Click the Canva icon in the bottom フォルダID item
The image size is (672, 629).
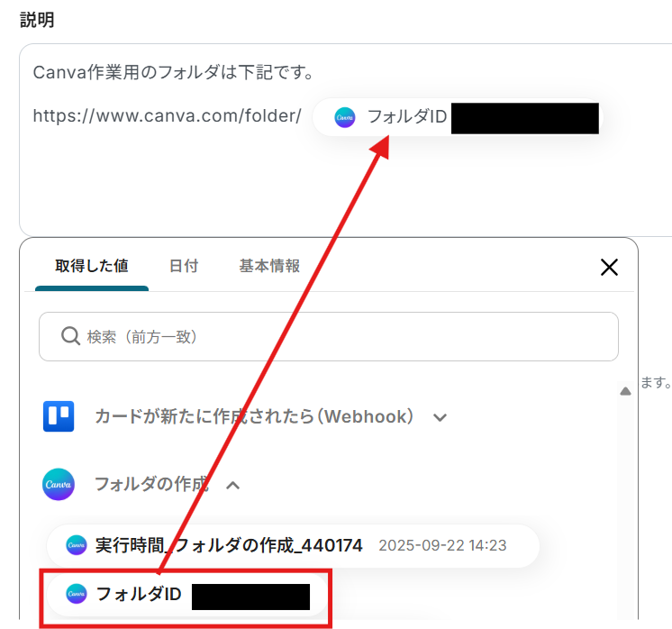pyautogui.click(x=77, y=594)
